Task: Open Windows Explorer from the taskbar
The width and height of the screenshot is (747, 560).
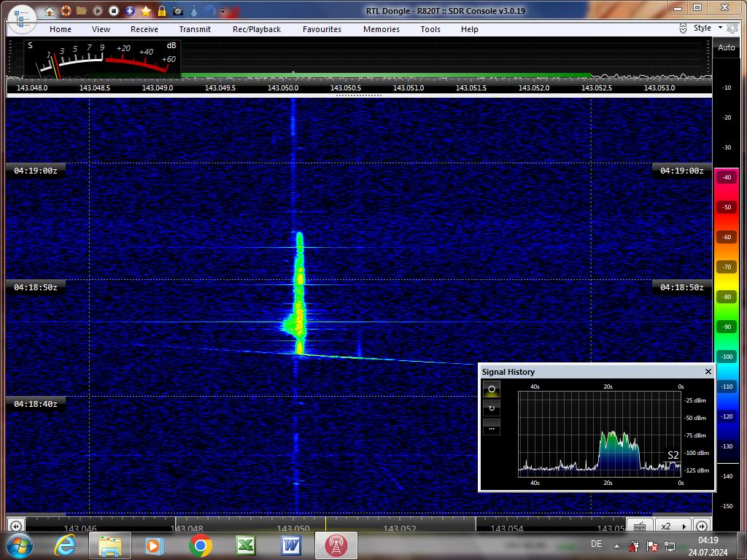Action: (x=110, y=545)
